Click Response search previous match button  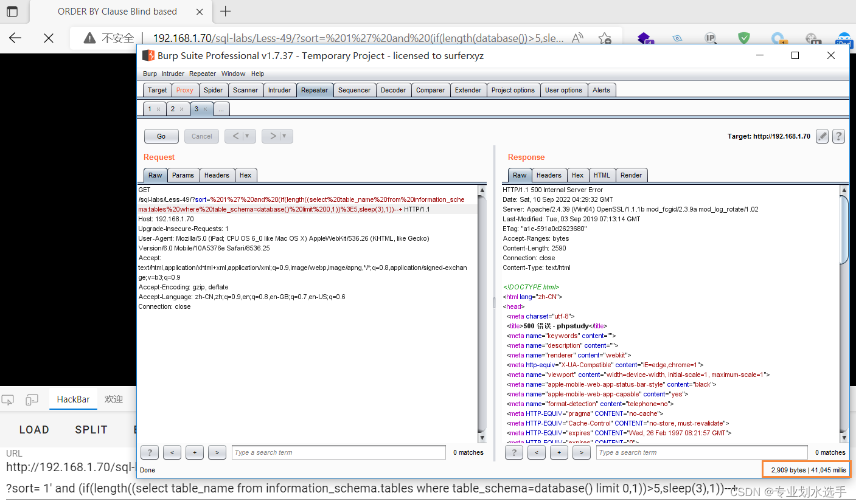[536, 452]
